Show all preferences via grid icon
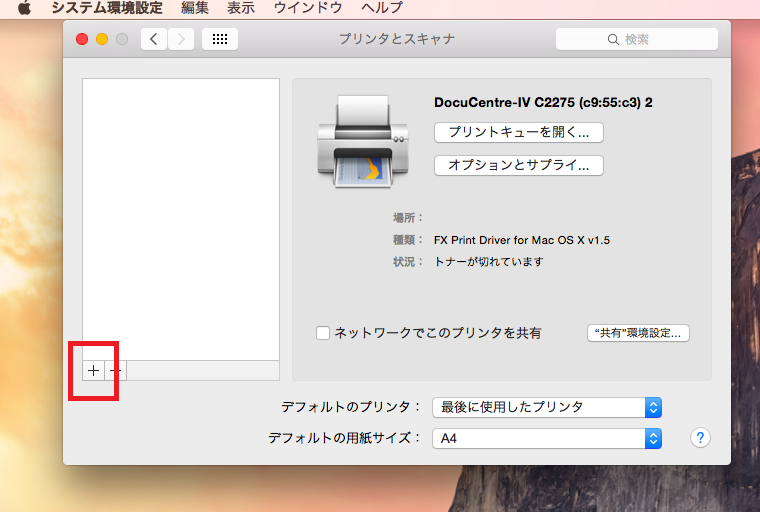Image resolution: width=760 pixels, height=512 pixels. click(x=219, y=39)
